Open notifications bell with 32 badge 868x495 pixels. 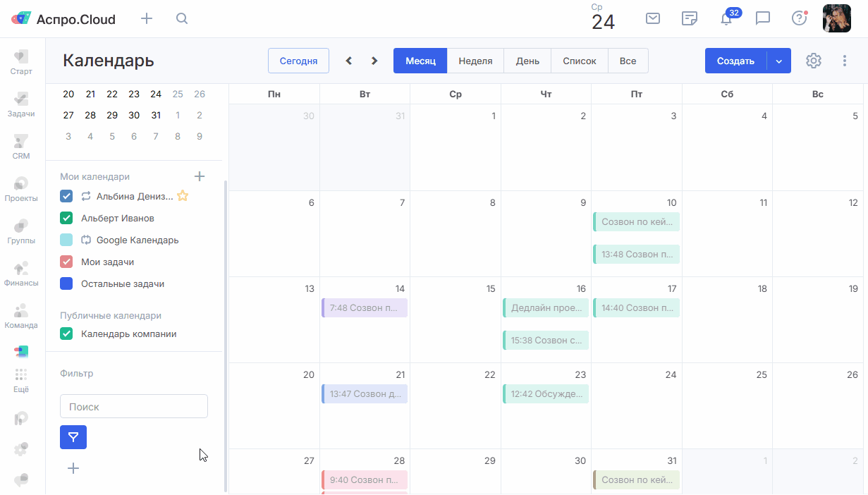coord(728,18)
